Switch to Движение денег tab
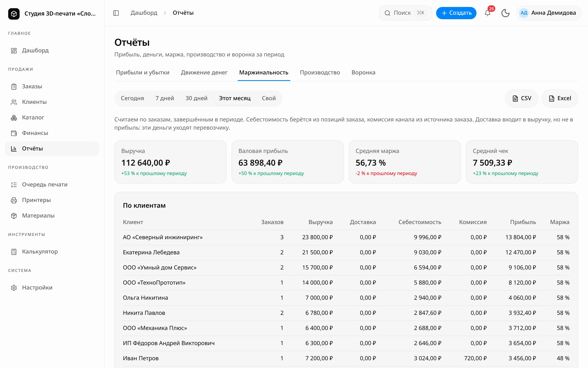Image resolution: width=588 pixels, height=368 pixels. pos(204,73)
